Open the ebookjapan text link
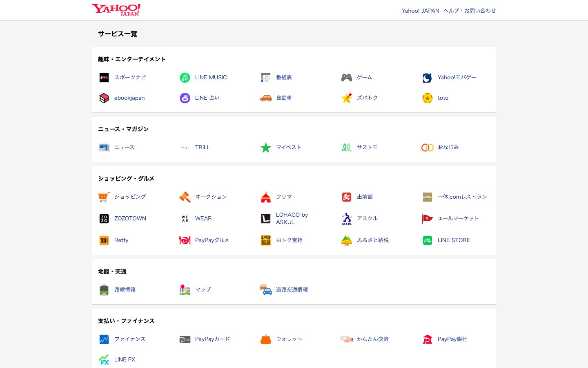The width and height of the screenshot is (588, 368). tap(129, 98)
